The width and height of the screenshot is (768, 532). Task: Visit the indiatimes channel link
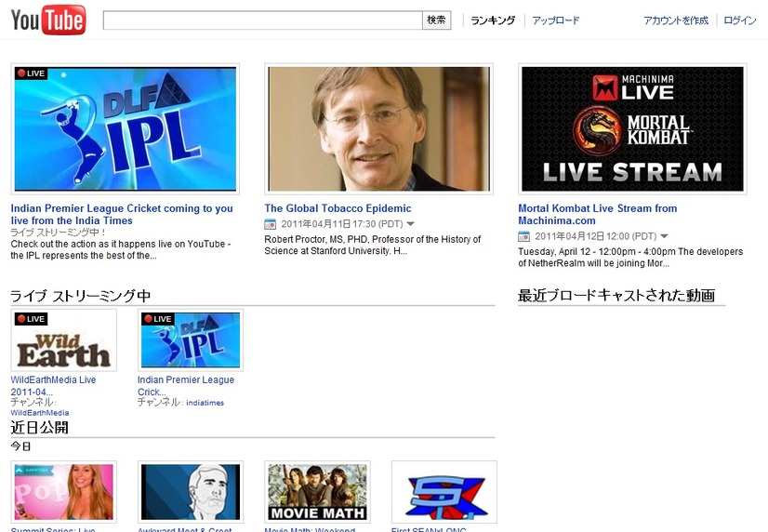tap(205, 403)
